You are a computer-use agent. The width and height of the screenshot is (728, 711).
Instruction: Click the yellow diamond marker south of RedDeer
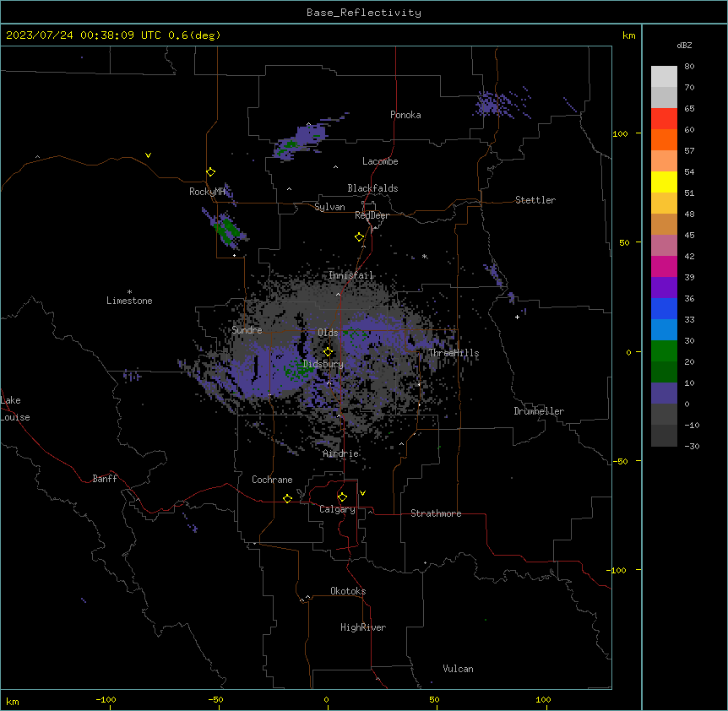click(360, 237)
